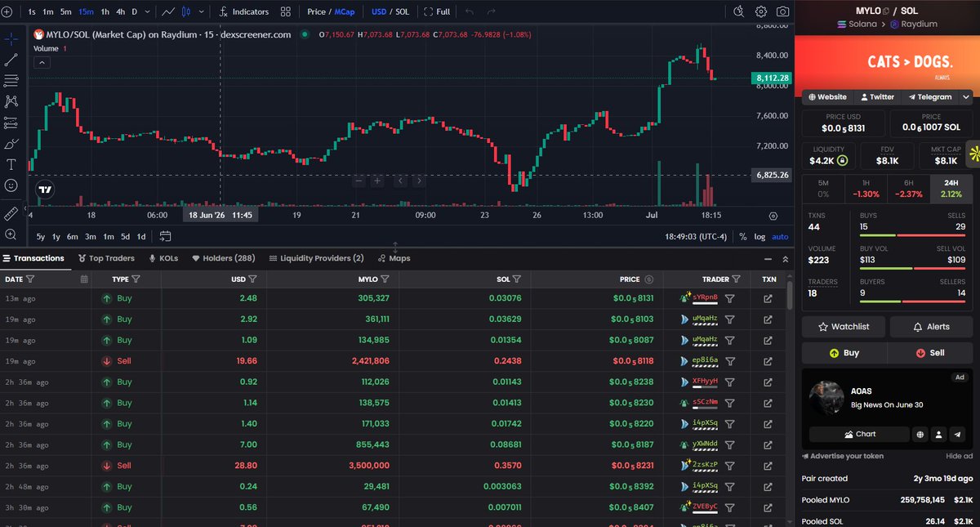The width and height of the screenshot is (980, 527).
Task: Toggle price column display icon
Action: tap(649, 279)
